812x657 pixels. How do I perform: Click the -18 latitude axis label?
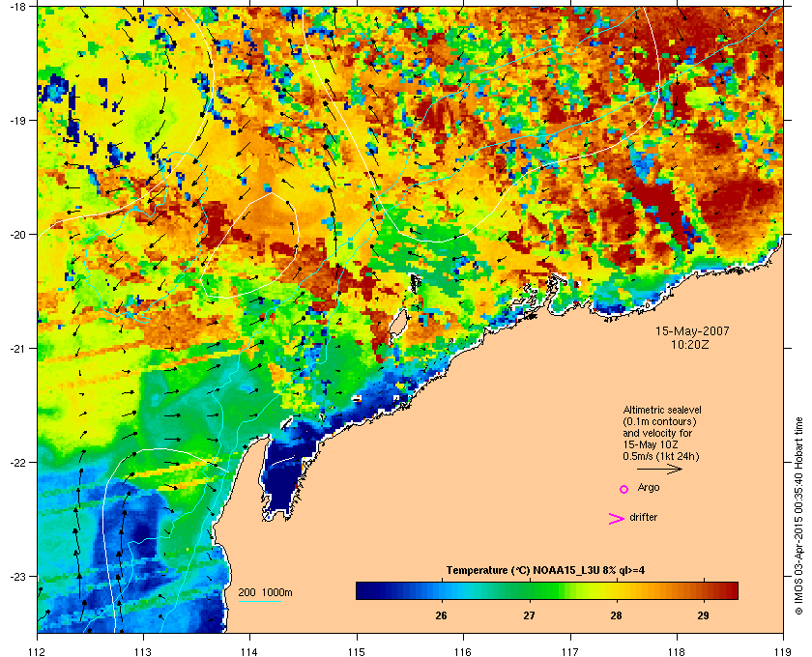pyautogui.click(x=17, y=6)
